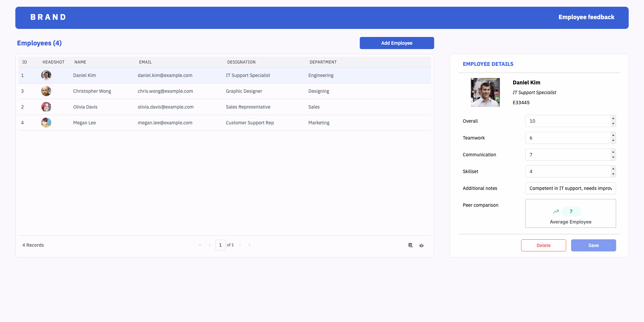Decrease the Skillset score with down arrow
Screen dimensions: 644x322
click(x=613, y=174)
